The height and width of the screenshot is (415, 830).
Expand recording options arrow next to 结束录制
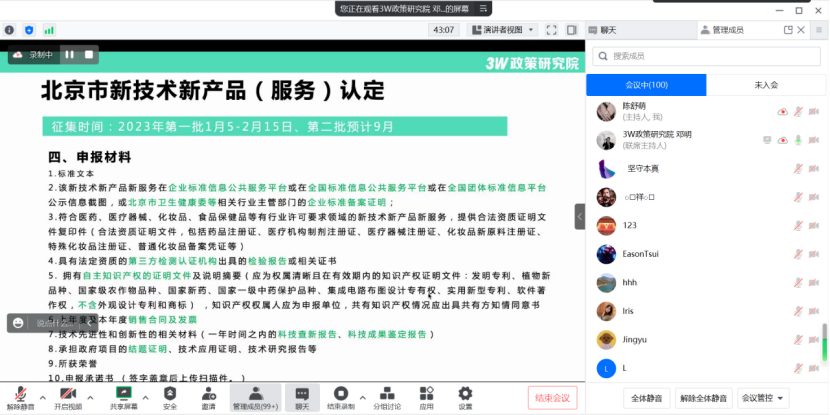(363, 398)
